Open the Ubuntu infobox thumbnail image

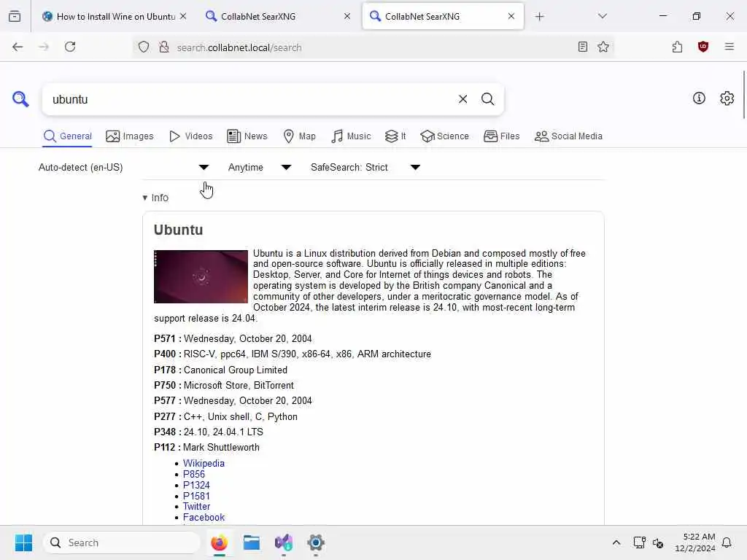point(201,276)
